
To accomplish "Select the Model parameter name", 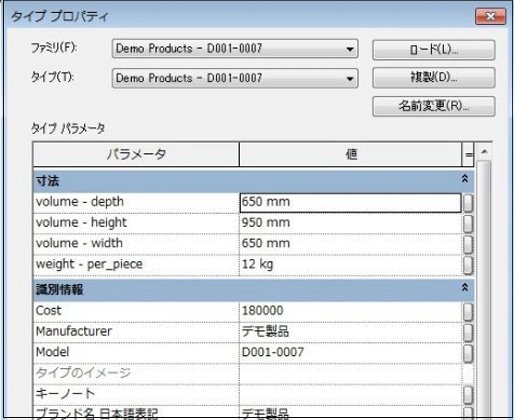I will click(x=137, y=352).
